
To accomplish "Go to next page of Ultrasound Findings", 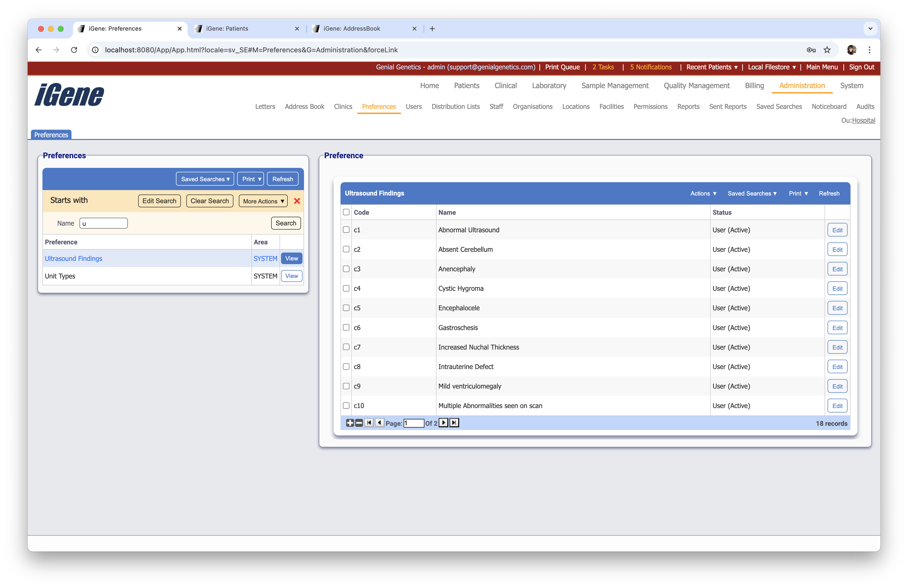I will coord(443,423).
